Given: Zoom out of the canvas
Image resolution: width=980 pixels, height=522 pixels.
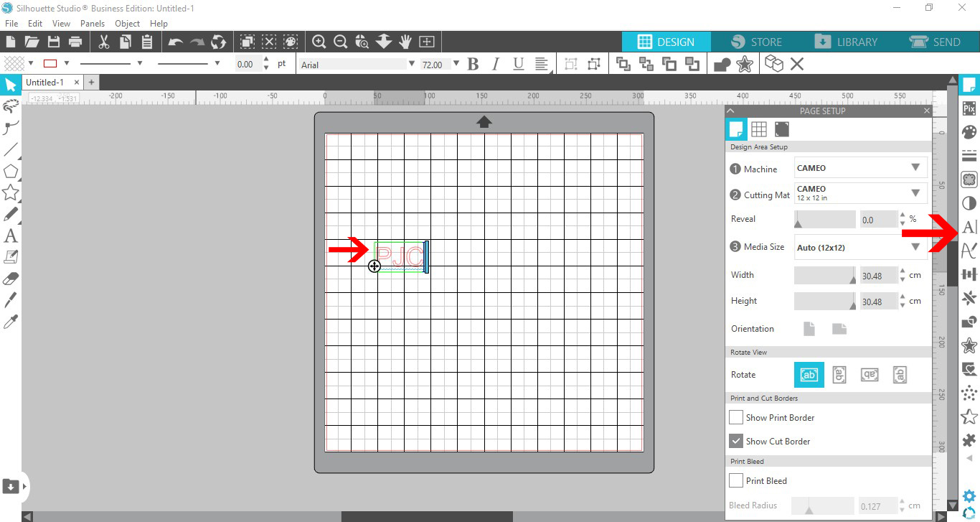Looking at the screenshot, I should point(341,42).
